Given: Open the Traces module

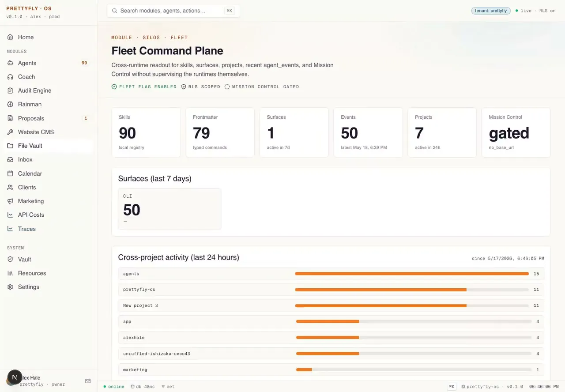Looking at the screenshot, I should [49, 229].
